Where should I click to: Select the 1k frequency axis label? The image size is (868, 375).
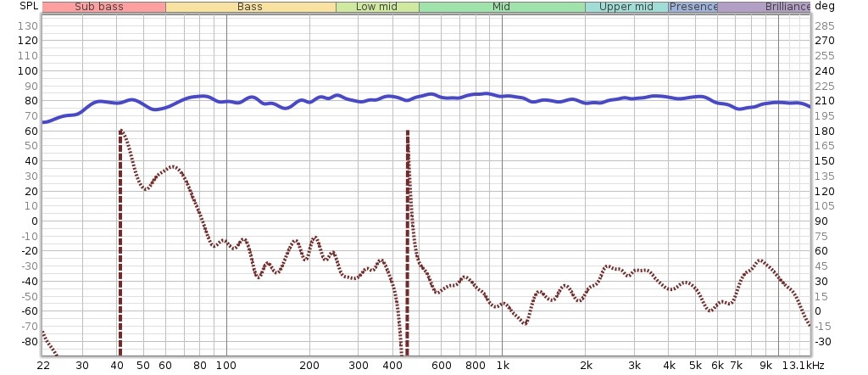tap(502, 366)
